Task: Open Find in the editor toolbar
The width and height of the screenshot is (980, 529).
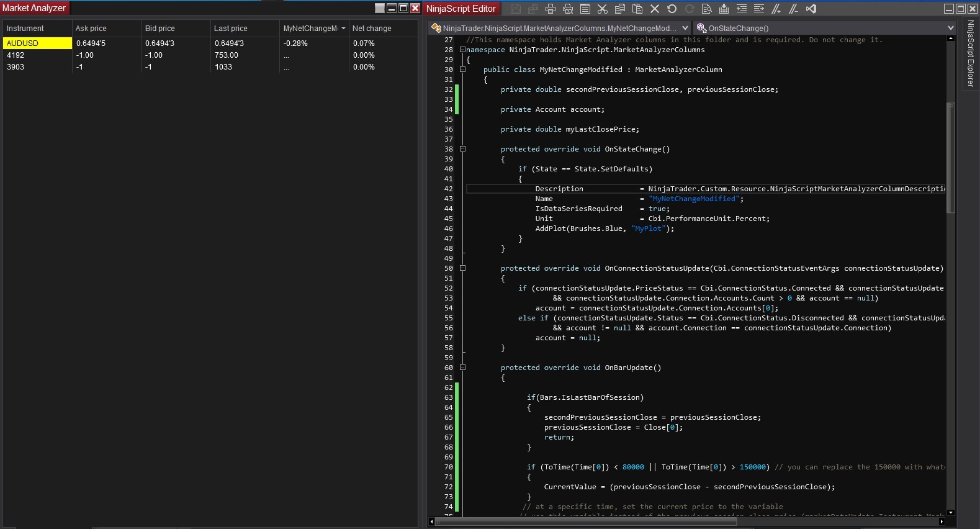Action: (706, 9)
